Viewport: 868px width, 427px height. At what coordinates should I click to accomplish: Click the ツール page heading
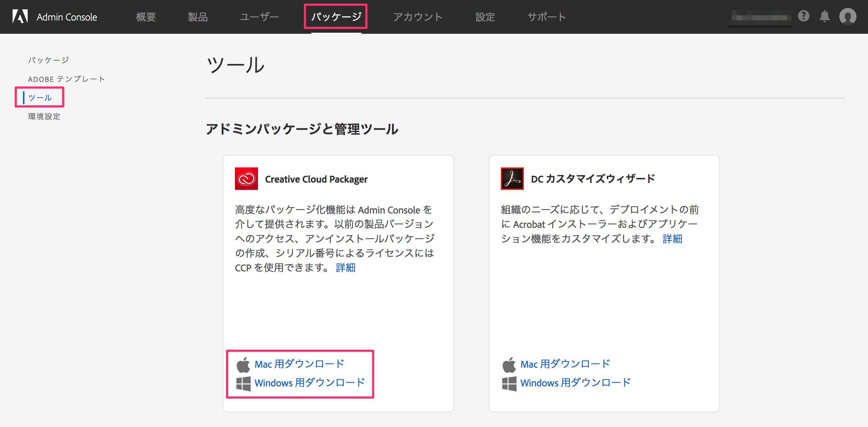[x=235, y=65]
